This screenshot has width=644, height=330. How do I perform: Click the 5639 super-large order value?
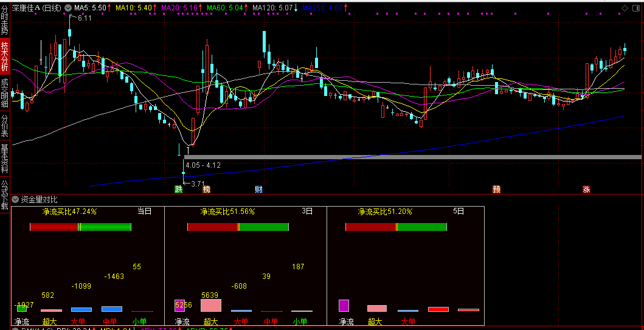(x=210, y=295)
